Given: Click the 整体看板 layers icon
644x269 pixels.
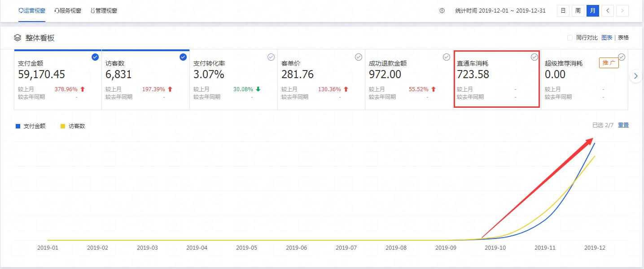Looking at the screenshot, I should (x=18, y=38).
